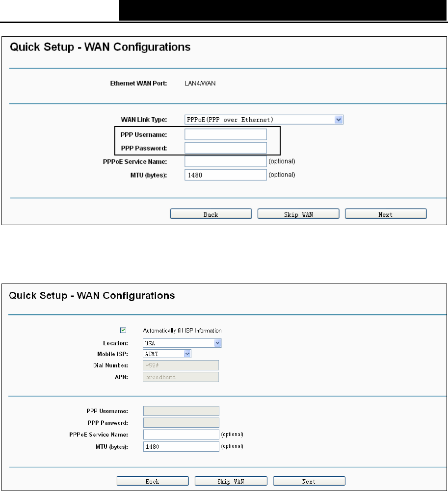Click the 'Automatically fill ISP Information' label text
This screenshot has height=491, width=448.
182,331
